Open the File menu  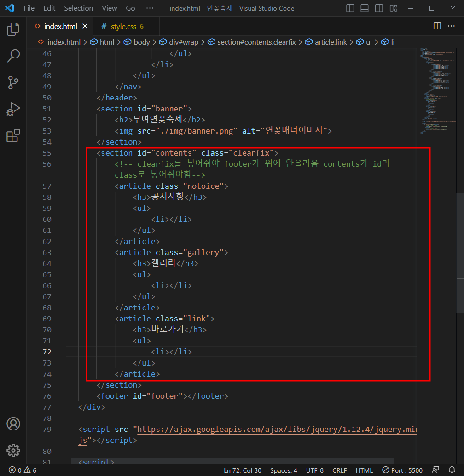pos(29,8)
